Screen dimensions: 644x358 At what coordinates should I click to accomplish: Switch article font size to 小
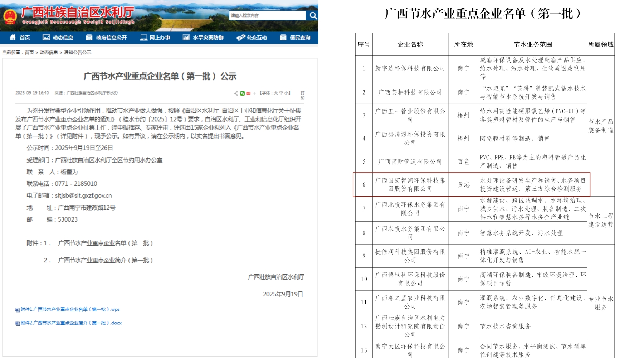tap(286, 93)
